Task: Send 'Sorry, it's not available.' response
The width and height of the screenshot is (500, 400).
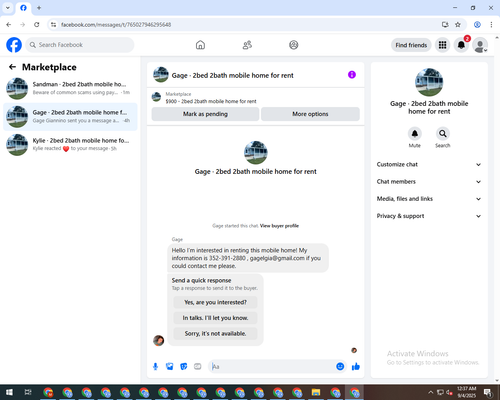Action: click(x=215, y=334)
